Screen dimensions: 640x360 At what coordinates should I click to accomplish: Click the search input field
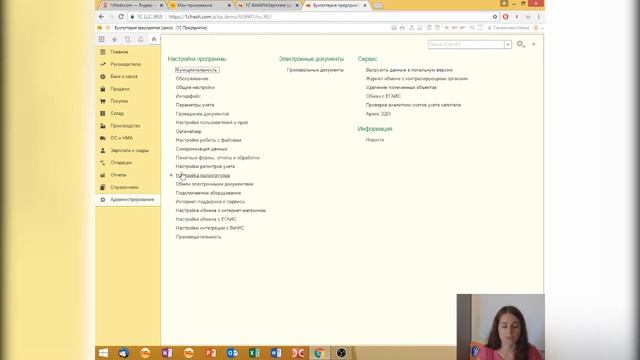click(466, 44)
